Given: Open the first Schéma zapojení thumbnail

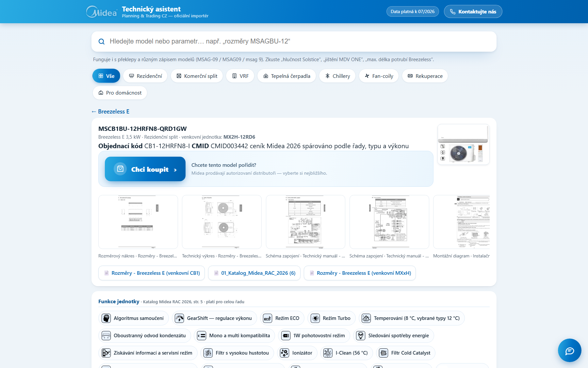Looking at the screenshot, I should [x=305, y=222].
